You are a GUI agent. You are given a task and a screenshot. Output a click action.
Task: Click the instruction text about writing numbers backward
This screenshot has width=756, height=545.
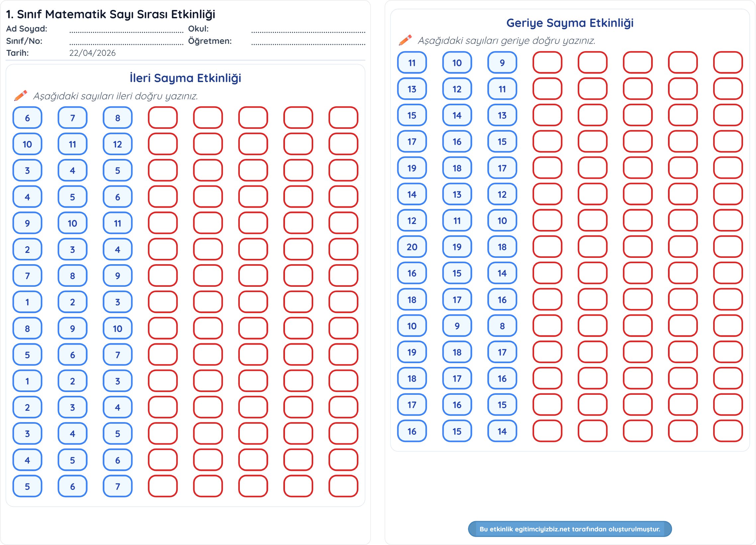point(506,41)
